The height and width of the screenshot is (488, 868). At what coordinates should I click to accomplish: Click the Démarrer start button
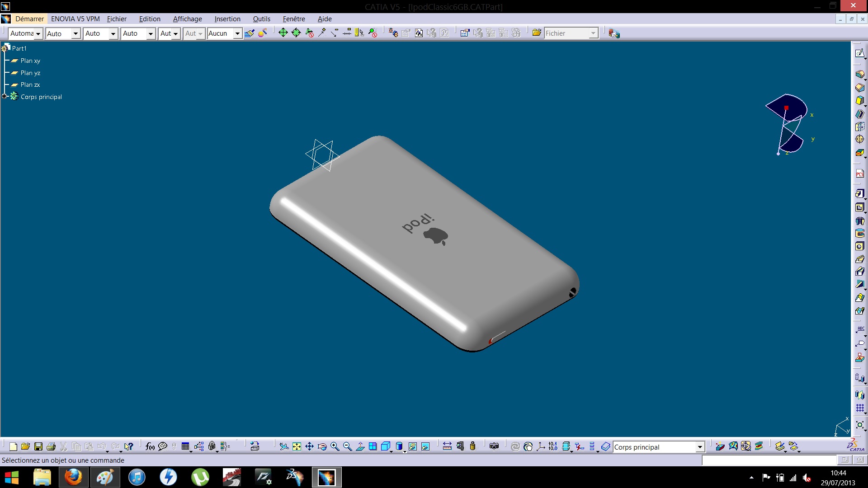[29, 19]
